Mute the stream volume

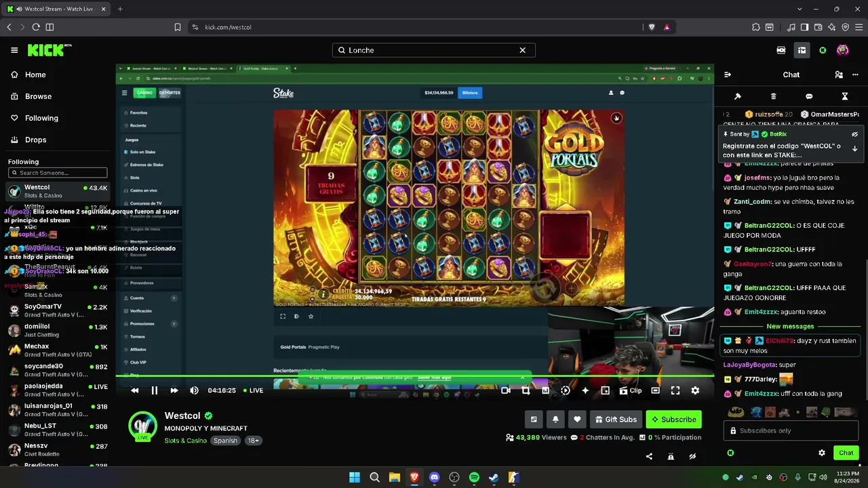pyautogui.click(x=195, y=390)
